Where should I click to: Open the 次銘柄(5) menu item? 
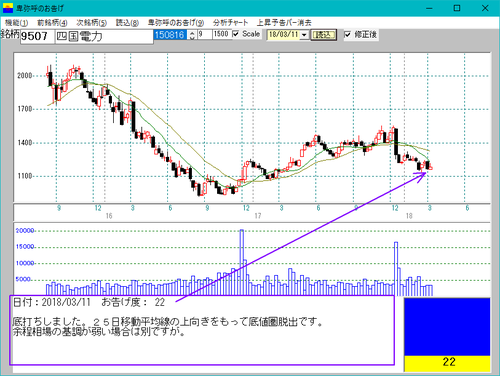pyautogui.click(x=91, y=23)
